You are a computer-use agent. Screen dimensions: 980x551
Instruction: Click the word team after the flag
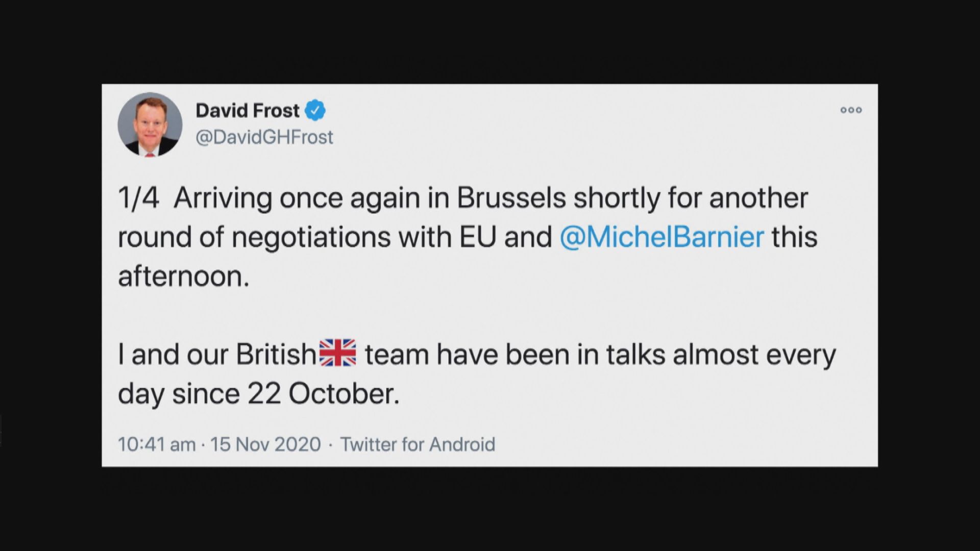396,355
